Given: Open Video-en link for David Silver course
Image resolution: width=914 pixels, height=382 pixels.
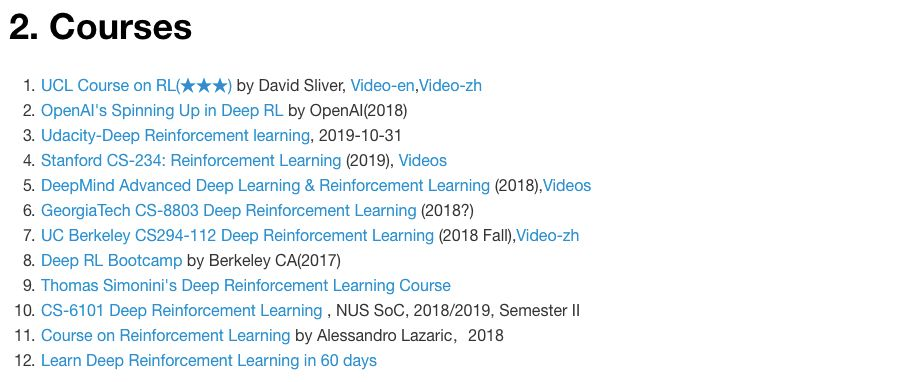Looking at the screenshot, I should pos(382,86).
